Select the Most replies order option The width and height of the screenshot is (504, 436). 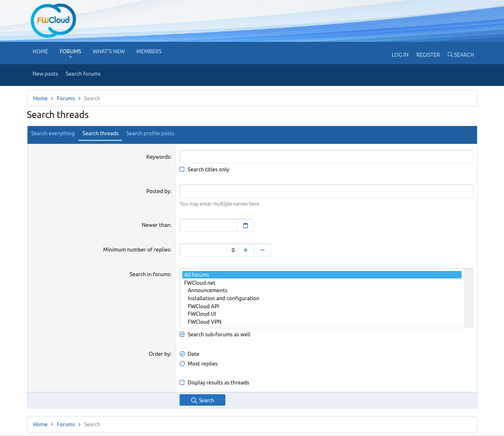point(182,363)
